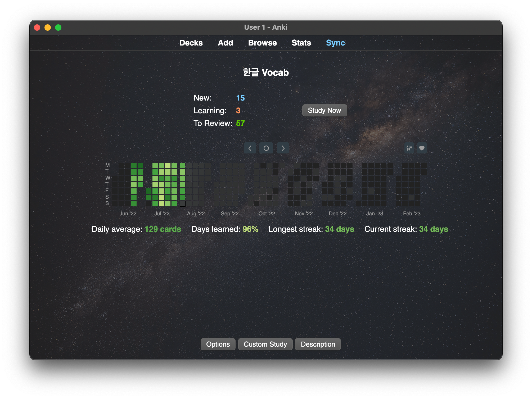Click the Custom Study button
Screen dimensions: 532x399
click(x=265, y=344)
